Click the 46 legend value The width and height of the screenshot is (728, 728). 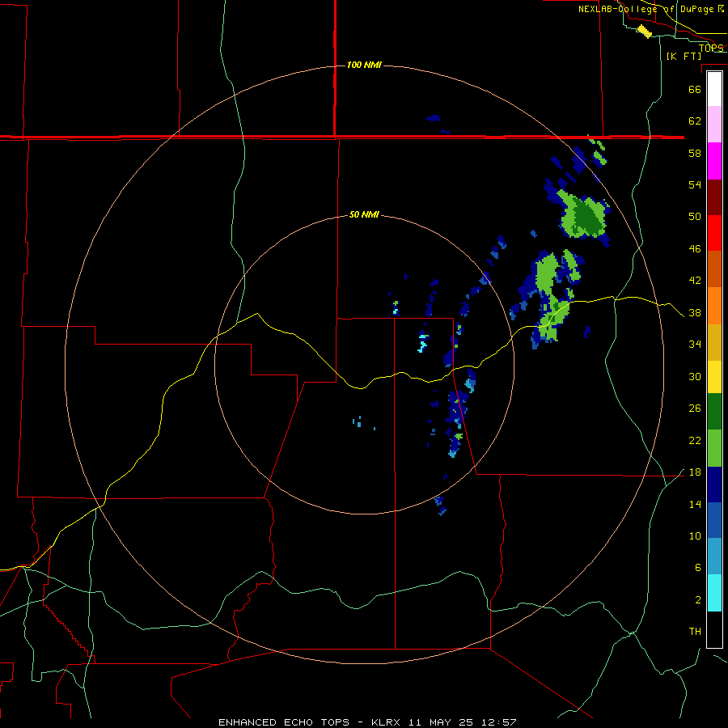[x=695, y=249]
